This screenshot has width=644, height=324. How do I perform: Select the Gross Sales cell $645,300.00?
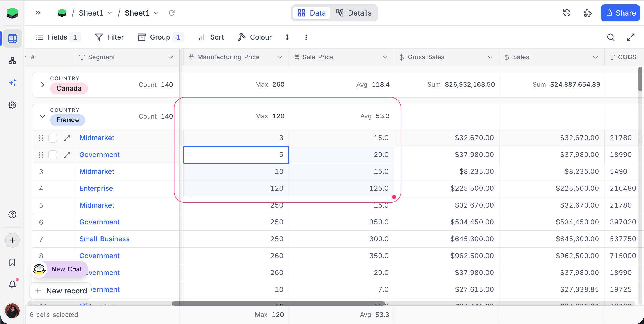pyautogui.click(x=447, y=239)
